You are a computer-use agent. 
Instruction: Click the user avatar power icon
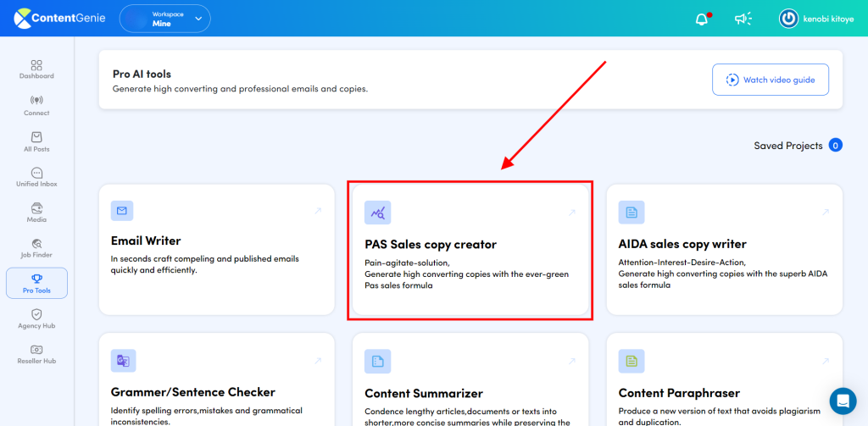(x=788, y=19)
